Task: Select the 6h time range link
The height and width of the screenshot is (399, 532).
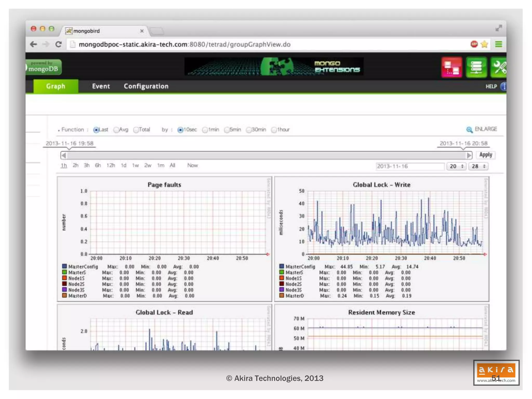Action: pos(98,165)
